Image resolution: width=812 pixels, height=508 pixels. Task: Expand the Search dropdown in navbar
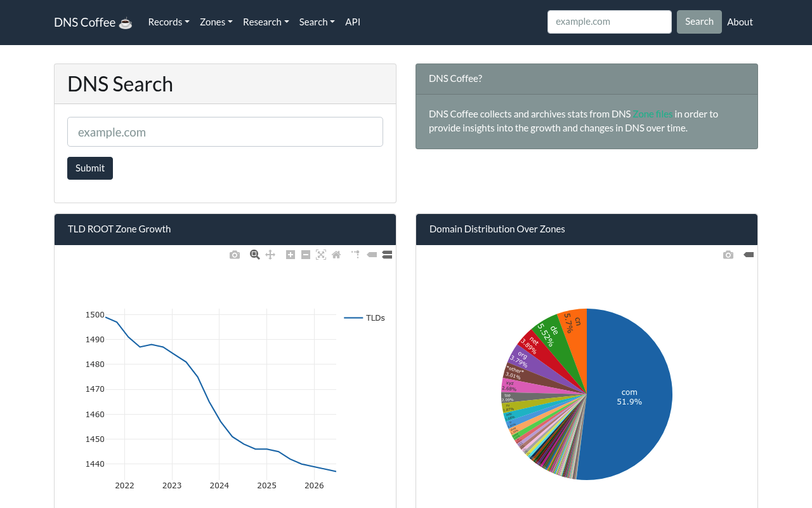(x=317, y=22)
